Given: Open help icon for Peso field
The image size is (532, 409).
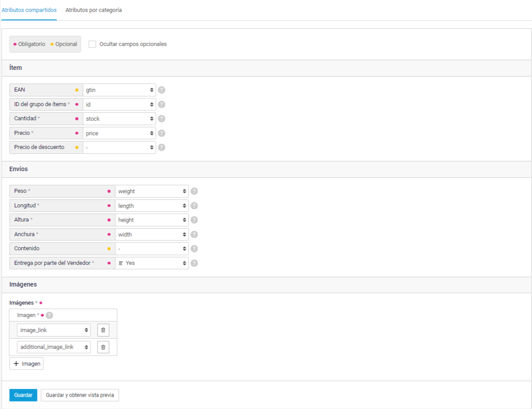Looking at the screenshot, I should [194, 191].
